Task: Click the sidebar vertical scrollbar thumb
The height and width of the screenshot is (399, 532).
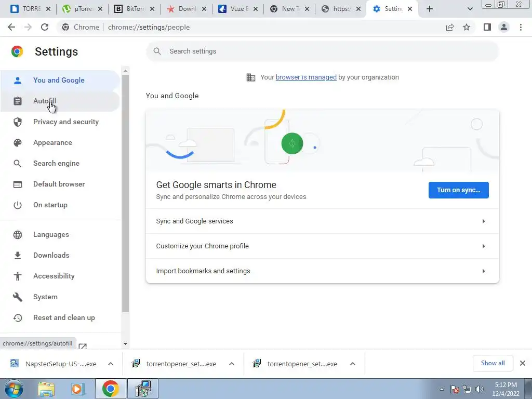Action: point(125,193)
